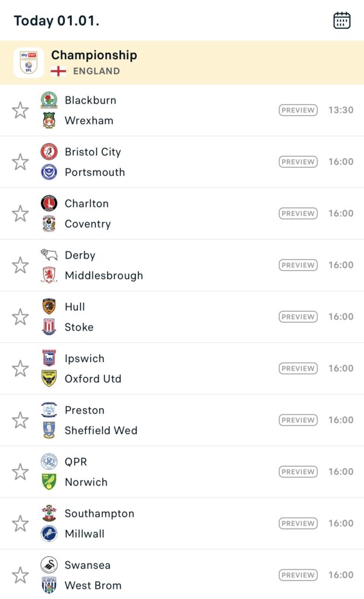The width and height of the screenshot is (364, 599).
Task: Click the Oxford Utd club crest
Action: 49,378
